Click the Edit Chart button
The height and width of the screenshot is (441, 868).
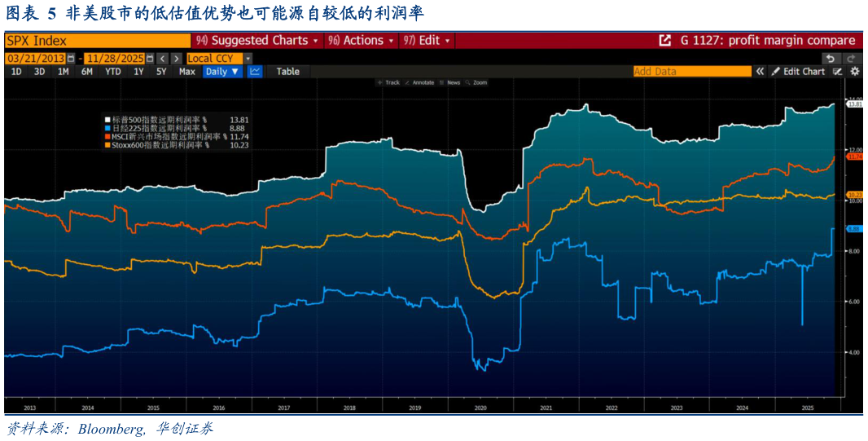[798, 72]
